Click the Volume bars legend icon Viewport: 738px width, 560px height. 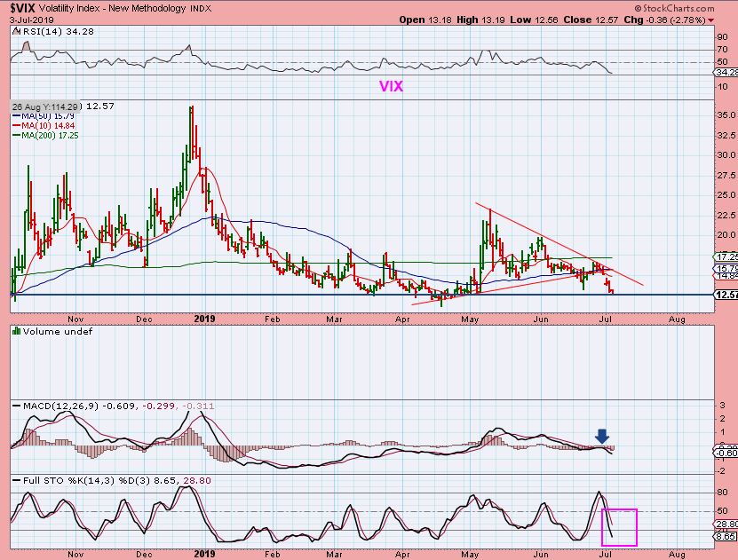[16, 331]
